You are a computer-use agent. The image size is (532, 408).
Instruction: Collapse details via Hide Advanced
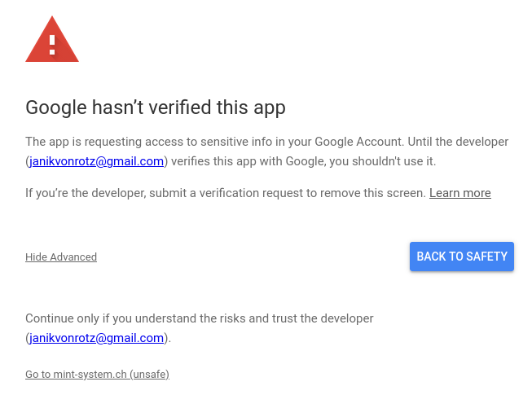(61, 257)
